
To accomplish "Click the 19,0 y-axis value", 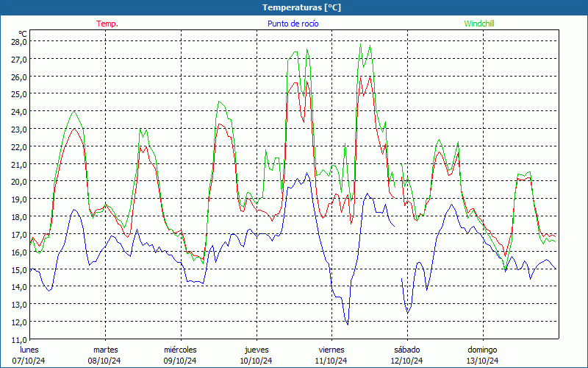I will [18, 199].
